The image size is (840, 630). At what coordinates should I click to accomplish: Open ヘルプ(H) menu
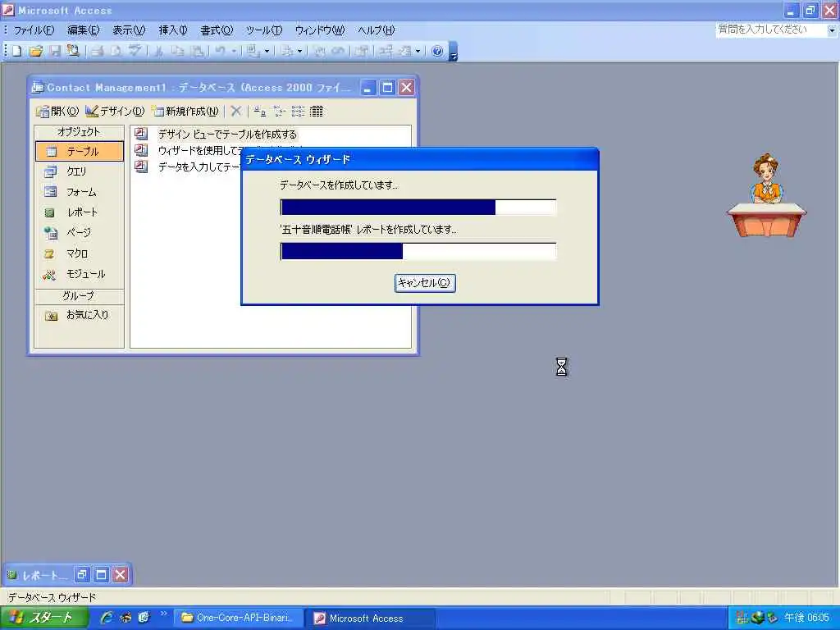click(x=377, y=30)
